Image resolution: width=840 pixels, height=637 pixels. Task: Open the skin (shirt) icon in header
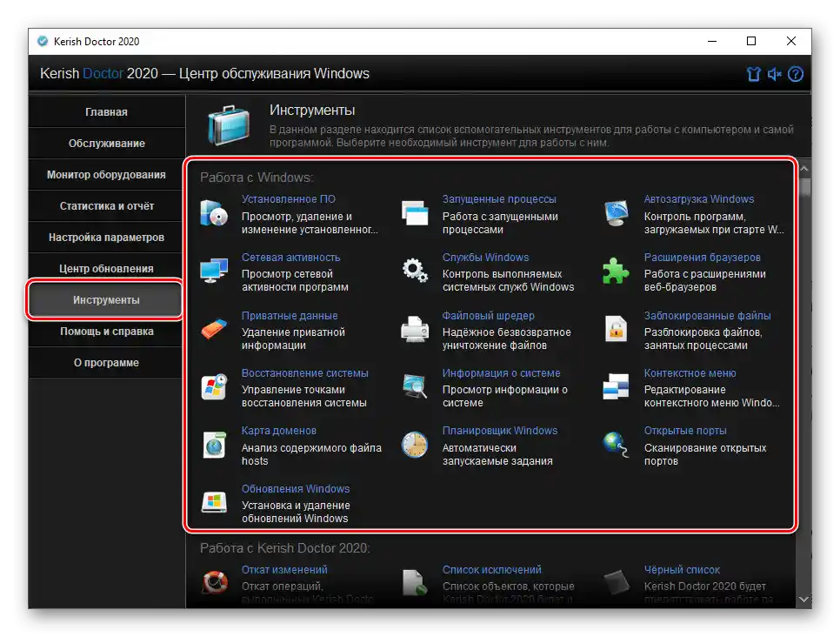753,74
